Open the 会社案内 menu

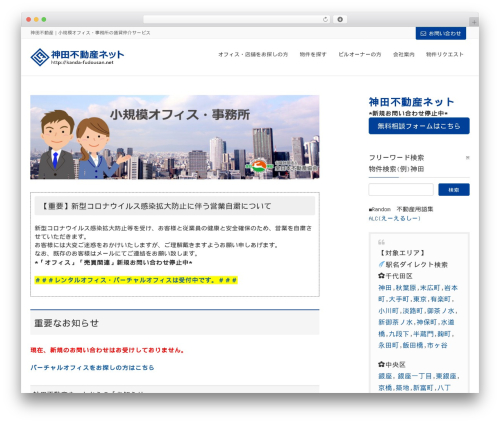(403, 54)
